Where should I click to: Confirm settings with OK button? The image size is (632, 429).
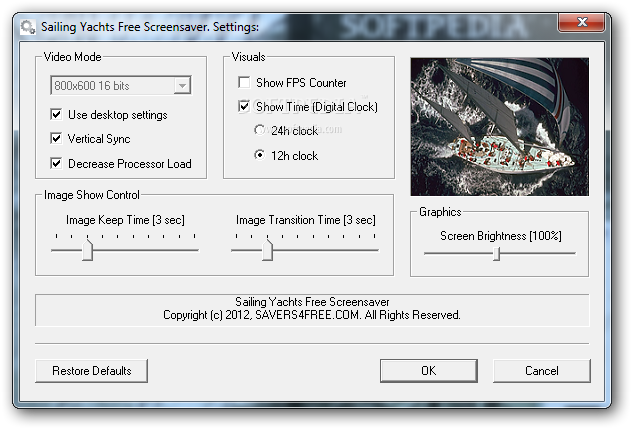[x=429, y=371]
